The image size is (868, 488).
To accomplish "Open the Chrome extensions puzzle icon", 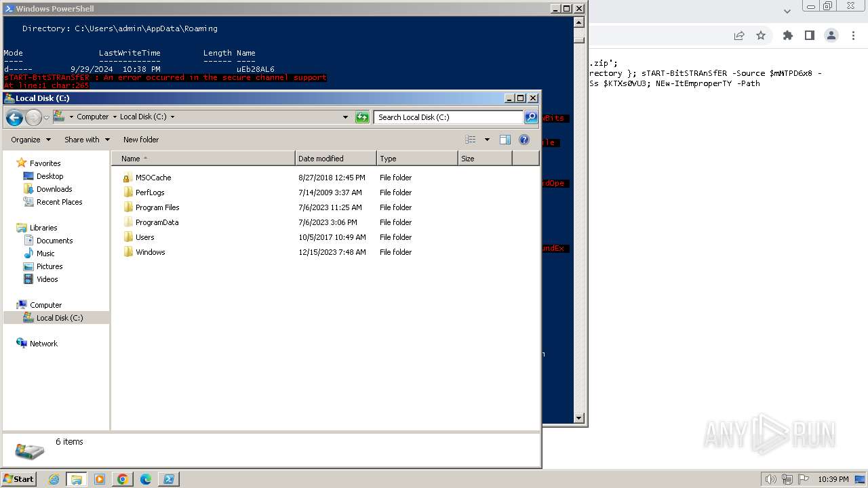I will tap(787, 36).
